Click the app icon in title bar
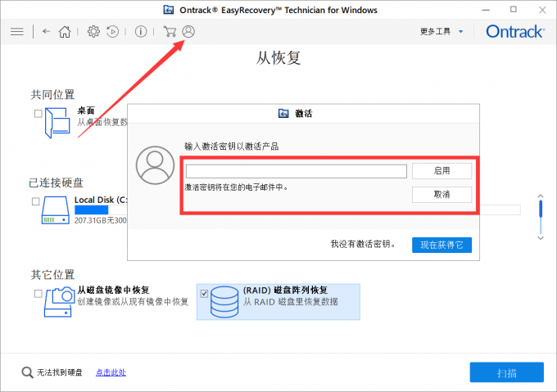 point(169,10)
